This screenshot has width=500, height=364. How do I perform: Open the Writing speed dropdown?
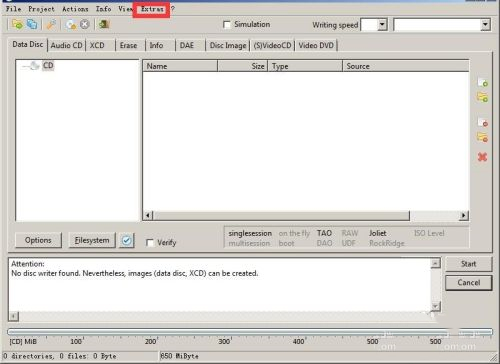382,25
